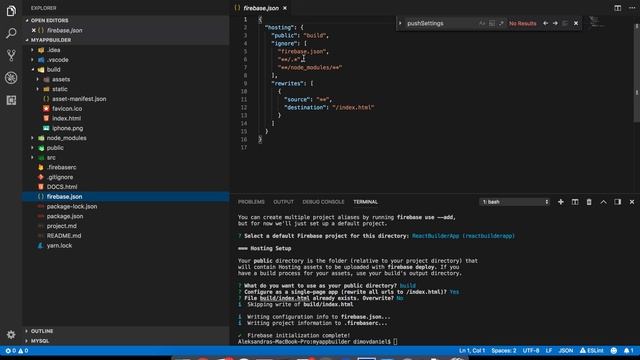Click ESLint status bar item
Image resolution: width=640 pixels, height=360 pixels.
[591, 351]
